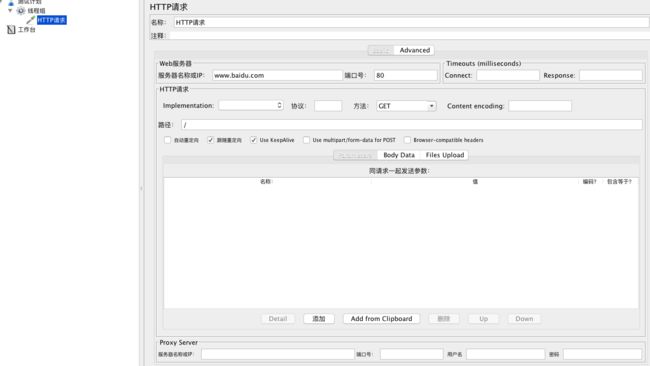Screen dimensions: 650x366
Task: Click the 协议 protocol field
Action: pyautogui.click(x=328, y=106)
